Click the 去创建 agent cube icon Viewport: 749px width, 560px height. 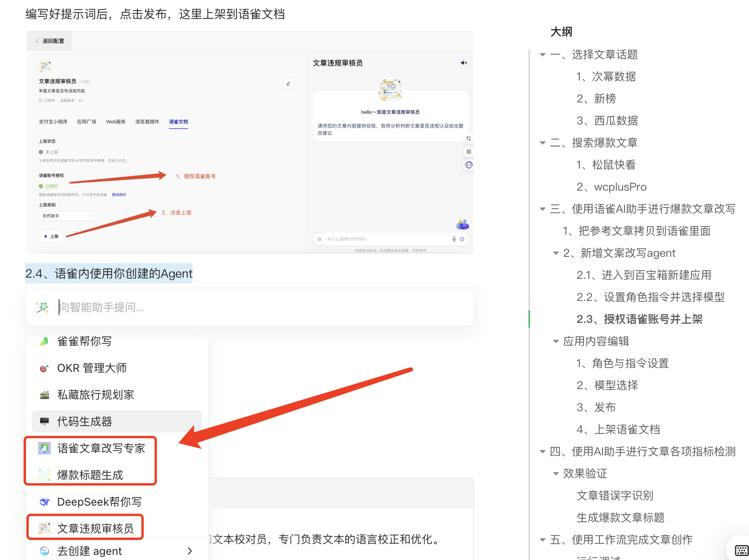44,551
